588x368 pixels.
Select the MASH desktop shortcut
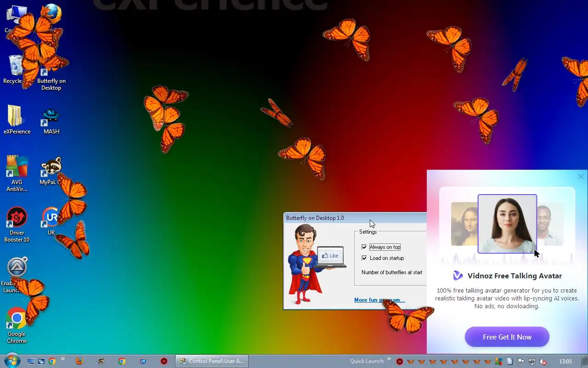point(51,121)
